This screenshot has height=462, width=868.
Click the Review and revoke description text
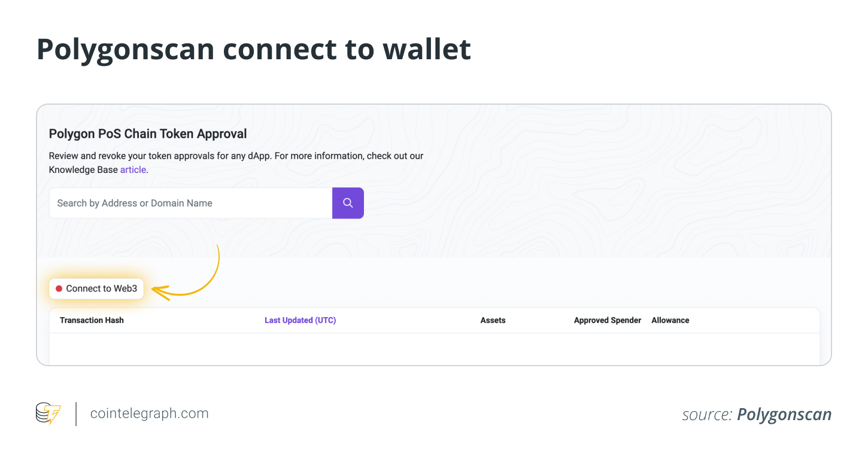(236, 156)
